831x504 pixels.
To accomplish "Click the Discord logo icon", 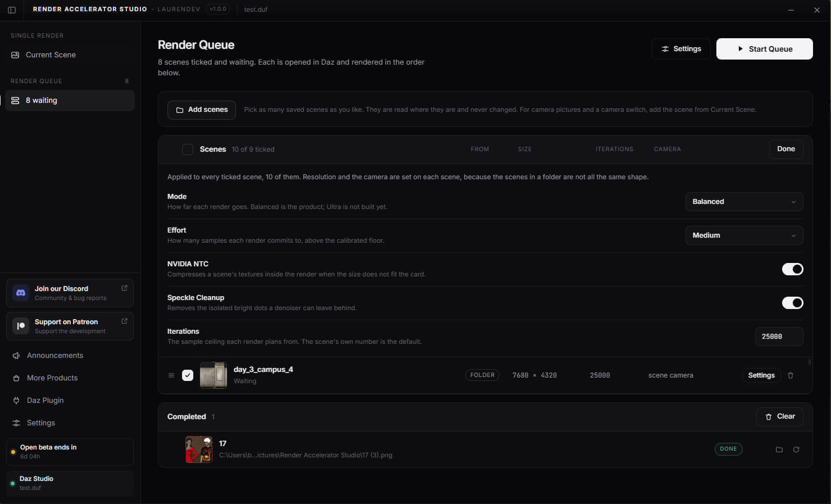I will [x=21, y=293].
